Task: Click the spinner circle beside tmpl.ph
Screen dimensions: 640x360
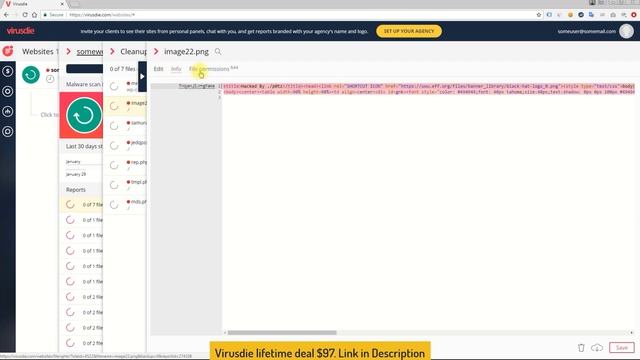Action: click(x=114, y=185)
